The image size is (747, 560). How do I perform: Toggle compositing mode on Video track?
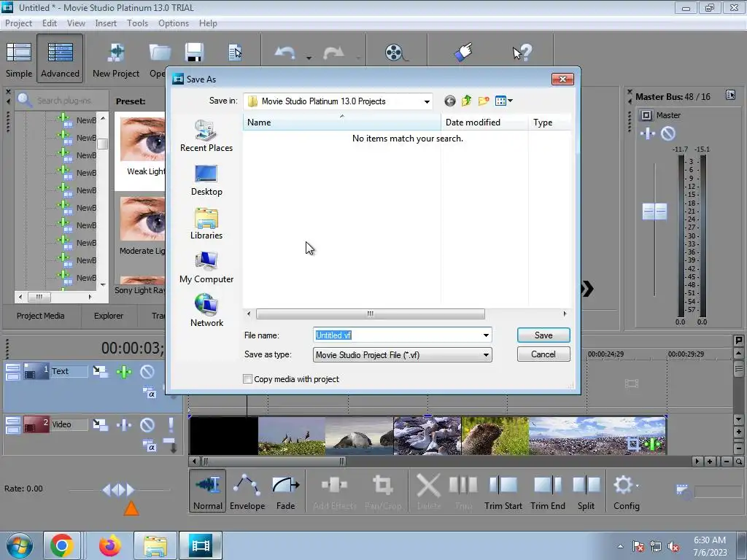coord(149,446)
